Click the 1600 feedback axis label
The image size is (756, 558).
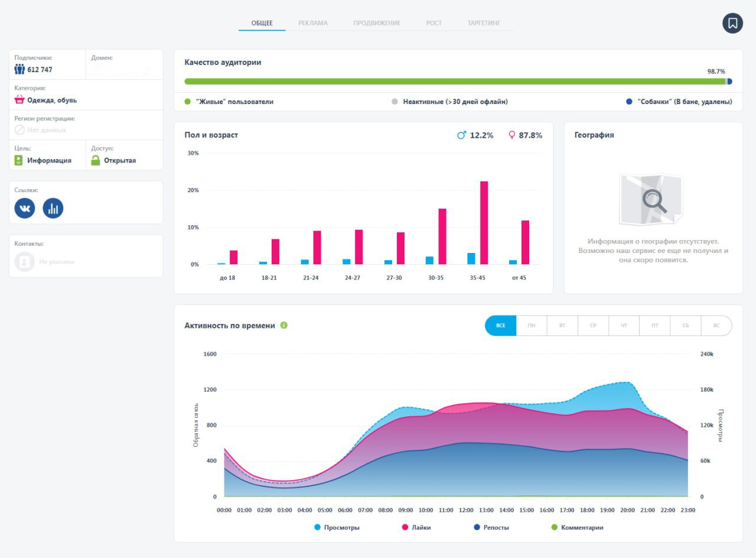click(210, 355)
